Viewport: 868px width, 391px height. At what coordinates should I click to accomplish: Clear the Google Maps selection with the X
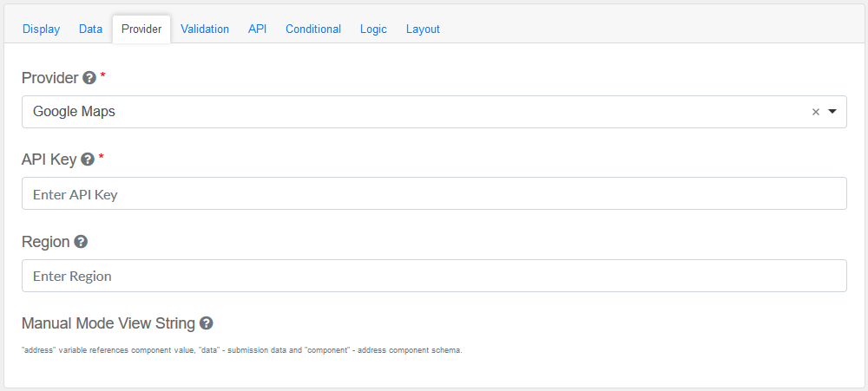coord(815,112)
